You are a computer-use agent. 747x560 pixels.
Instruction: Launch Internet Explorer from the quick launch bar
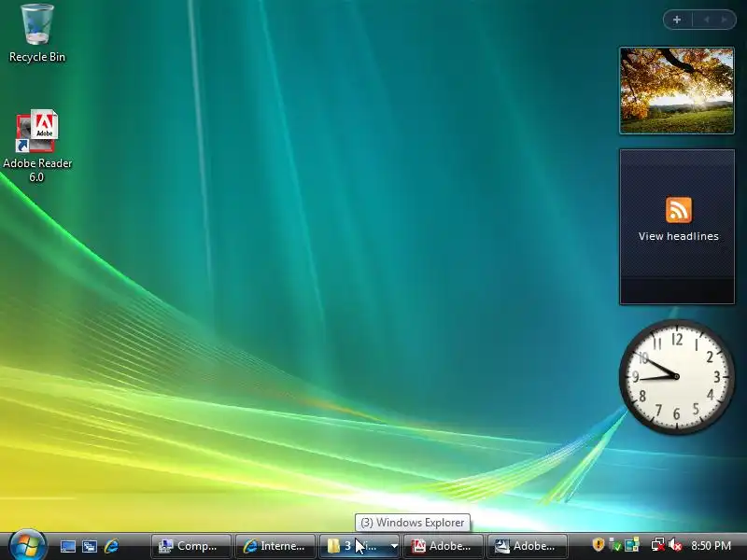[111, 546]
